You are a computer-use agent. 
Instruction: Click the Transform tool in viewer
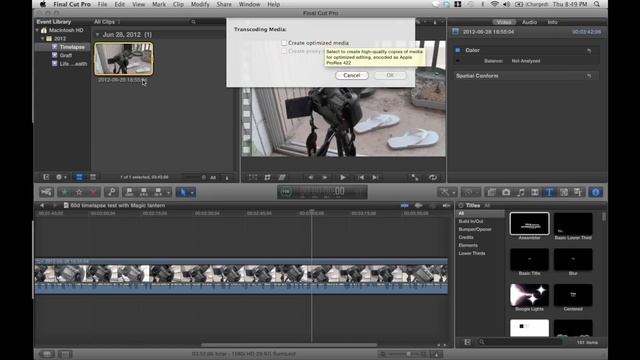[253, 177]
